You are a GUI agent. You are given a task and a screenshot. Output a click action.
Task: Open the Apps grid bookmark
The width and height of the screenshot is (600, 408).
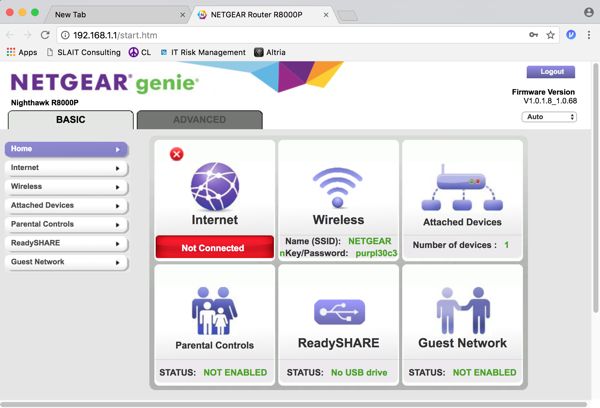[x=22, y=52]
